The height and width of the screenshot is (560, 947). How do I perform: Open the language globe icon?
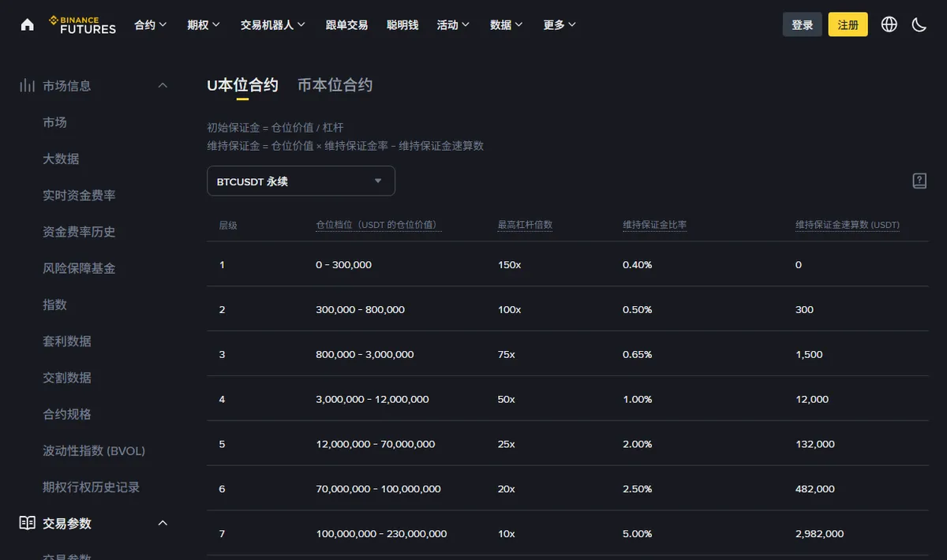pyautogui.click(x=889, y=24)
